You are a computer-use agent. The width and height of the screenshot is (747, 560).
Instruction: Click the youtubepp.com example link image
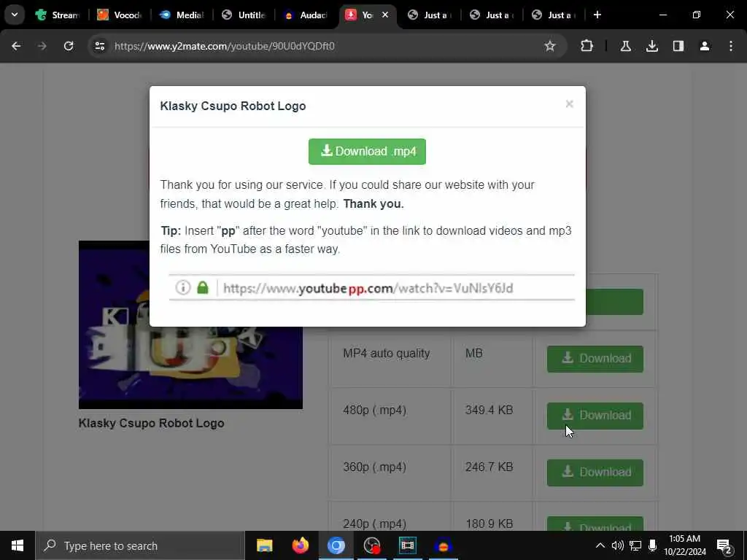(371, 287)
